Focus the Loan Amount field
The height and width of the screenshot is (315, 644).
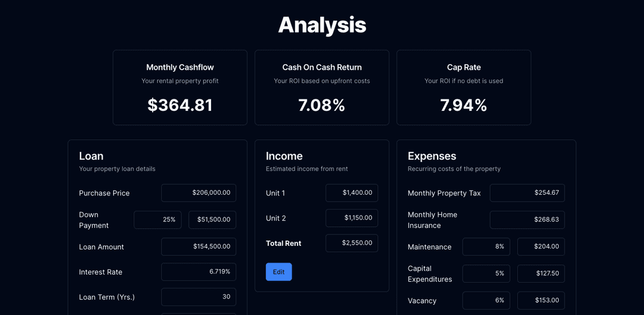199,247
